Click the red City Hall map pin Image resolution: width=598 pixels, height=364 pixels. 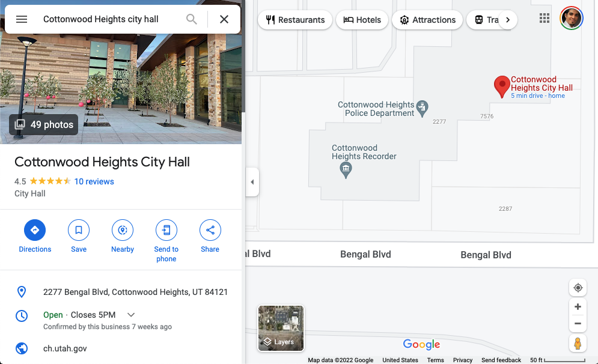(502, 86)
